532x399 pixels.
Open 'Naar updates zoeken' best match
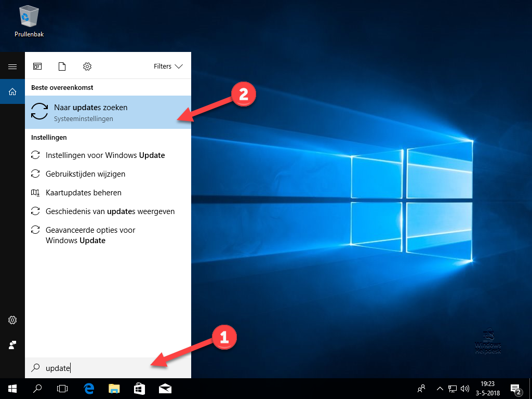pyautogui.click(x=108, y=112)
